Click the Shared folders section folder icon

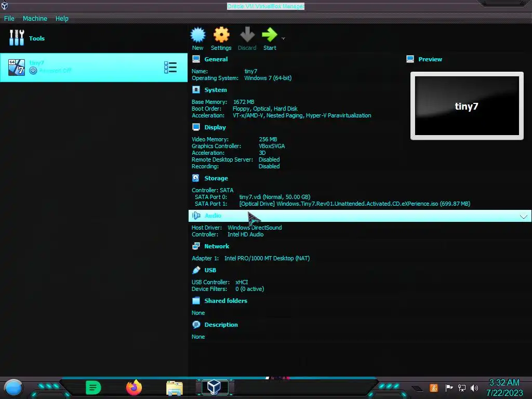[196, 301]
